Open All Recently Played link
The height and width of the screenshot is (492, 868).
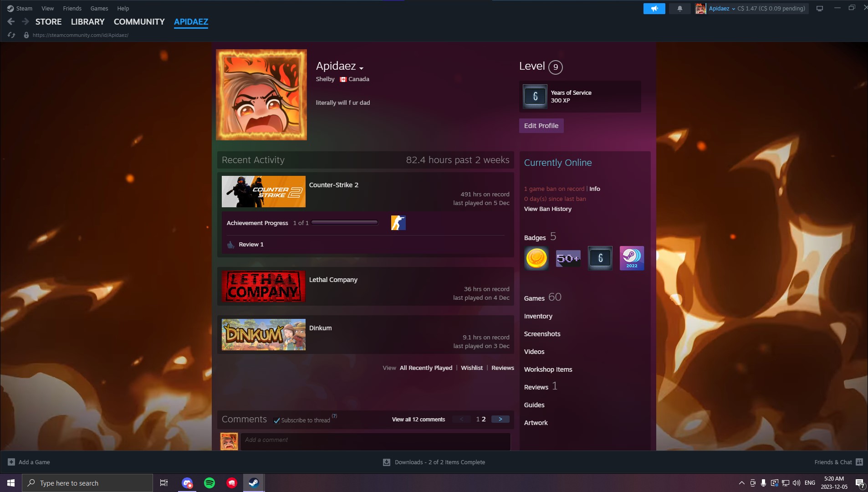pos(426,368)
